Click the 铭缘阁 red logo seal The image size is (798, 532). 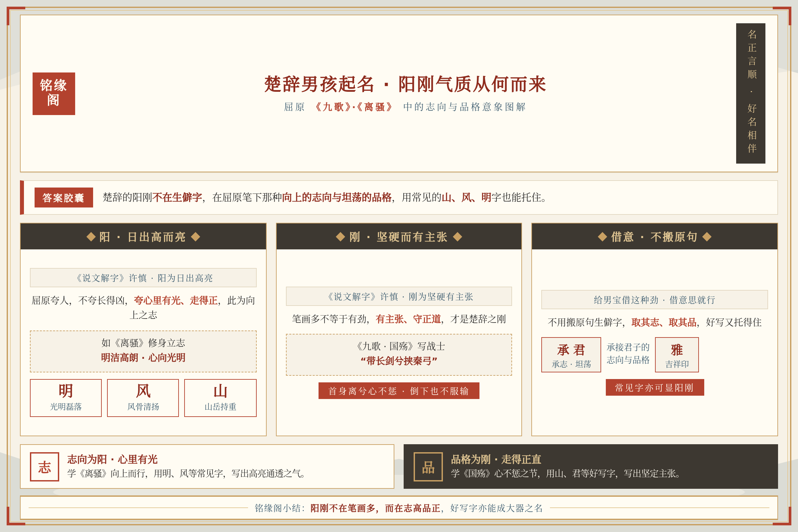(54, 94)
